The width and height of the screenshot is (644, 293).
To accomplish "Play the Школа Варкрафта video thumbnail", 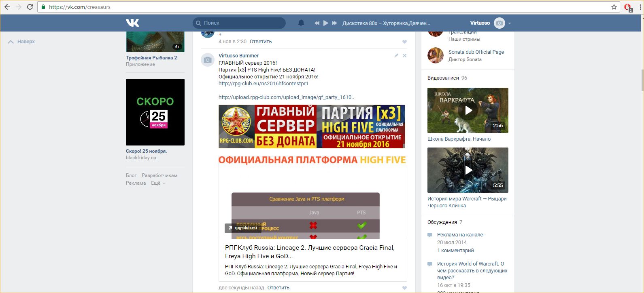I will point(468,110).
